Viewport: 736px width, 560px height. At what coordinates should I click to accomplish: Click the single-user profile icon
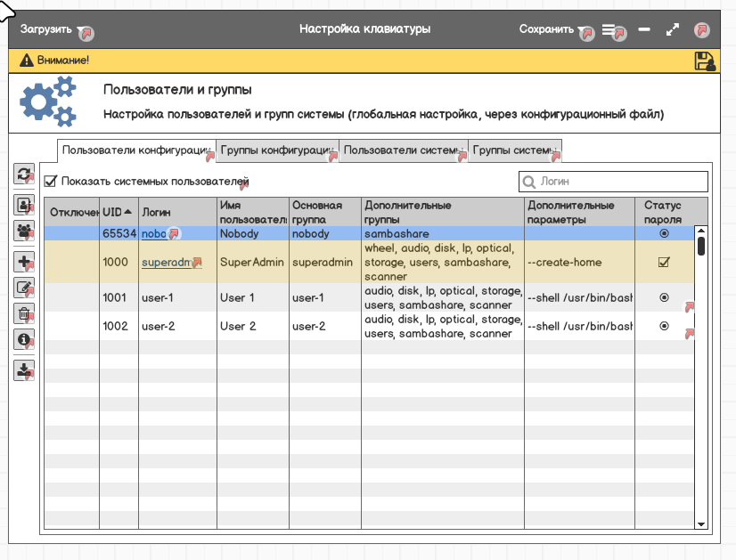click(x=24, y=203)
